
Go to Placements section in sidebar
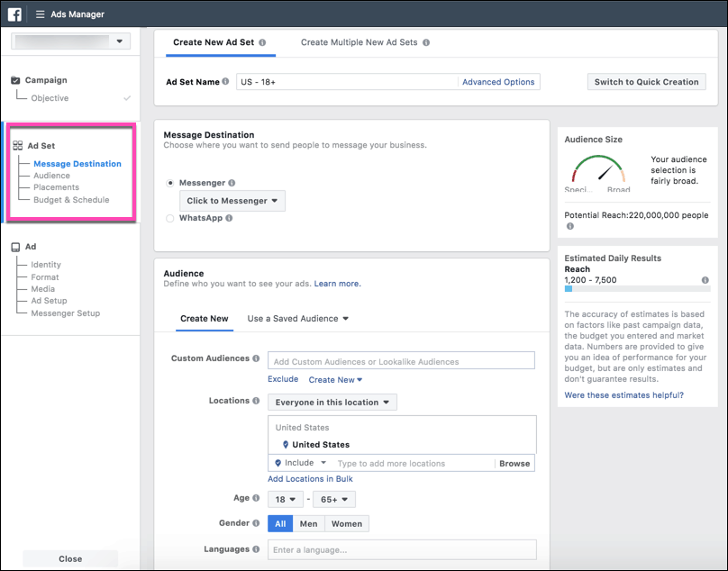click(x=56, y=187)
